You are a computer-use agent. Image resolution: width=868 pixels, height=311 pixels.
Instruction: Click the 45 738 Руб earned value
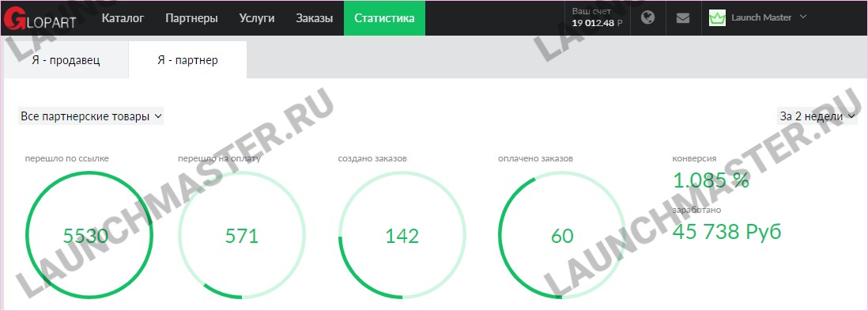point(726,231)
